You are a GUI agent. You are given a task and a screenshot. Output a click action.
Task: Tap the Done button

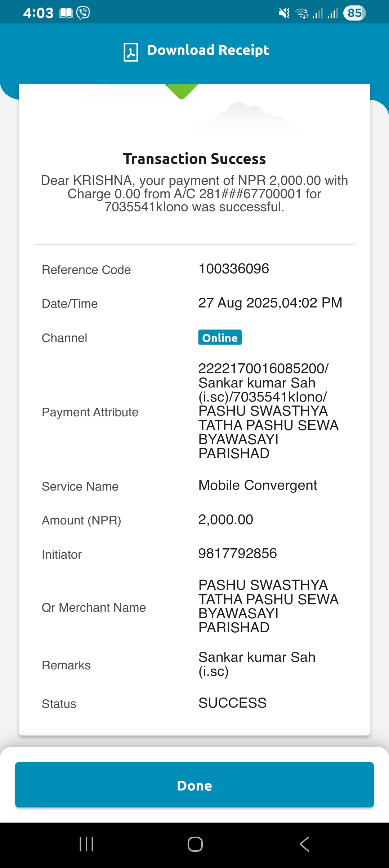coord(194,784)
